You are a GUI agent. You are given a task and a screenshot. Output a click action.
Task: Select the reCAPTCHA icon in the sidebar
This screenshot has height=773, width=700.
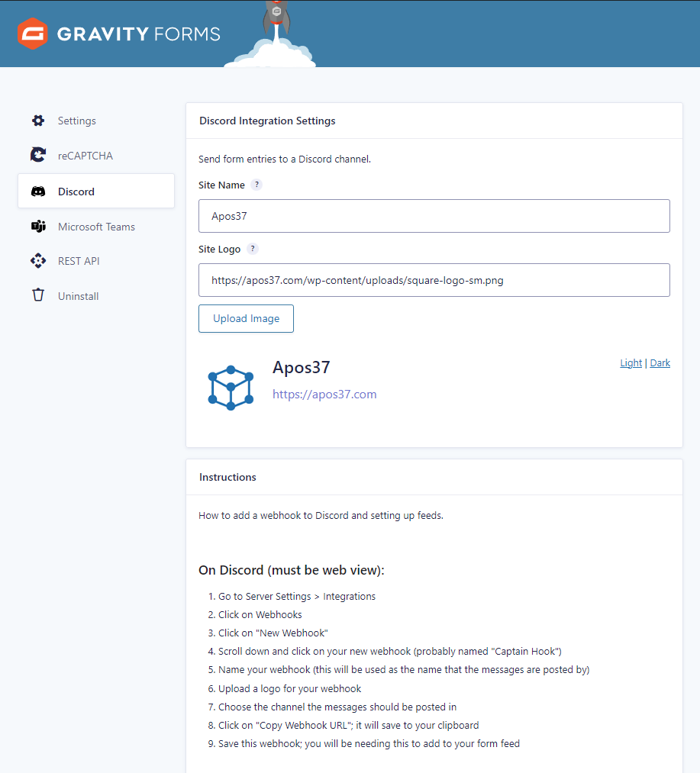(x=38, y=155)
